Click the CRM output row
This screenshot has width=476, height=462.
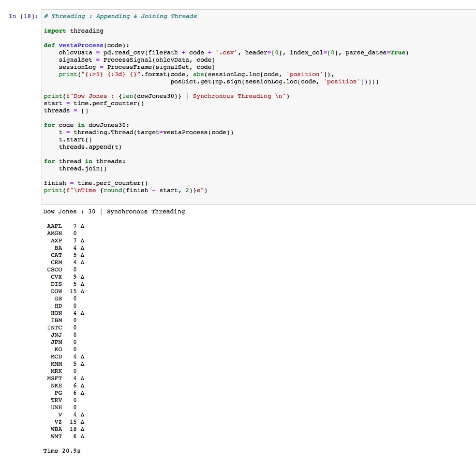67,262
